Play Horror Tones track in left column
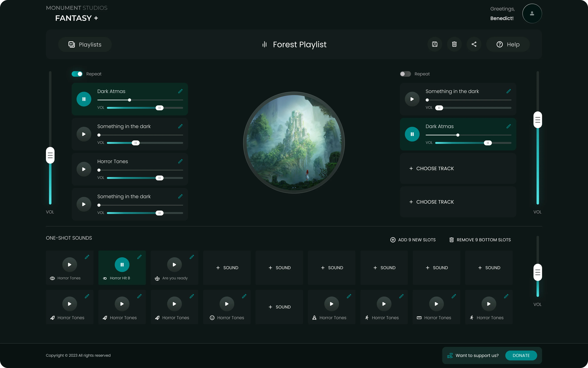The width and height of the screenshot is (588, 368). tap(84, 169)
